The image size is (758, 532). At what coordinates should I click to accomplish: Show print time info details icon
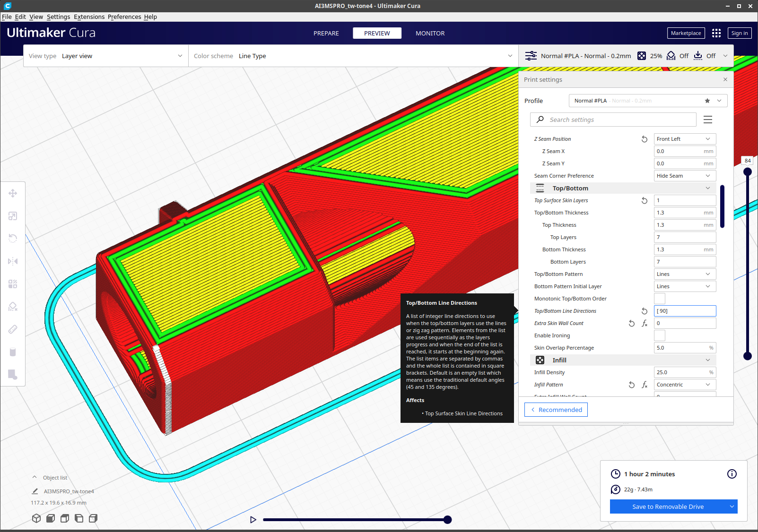click(x=732, y=474)
